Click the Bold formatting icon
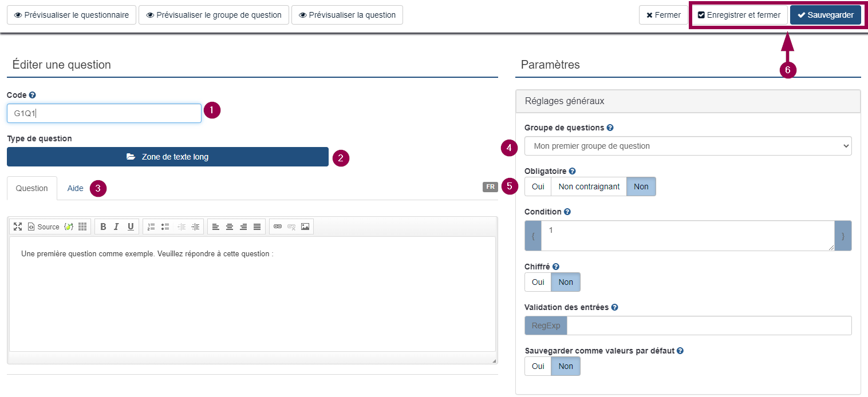 pyautogui.click(x=103, y=227)
